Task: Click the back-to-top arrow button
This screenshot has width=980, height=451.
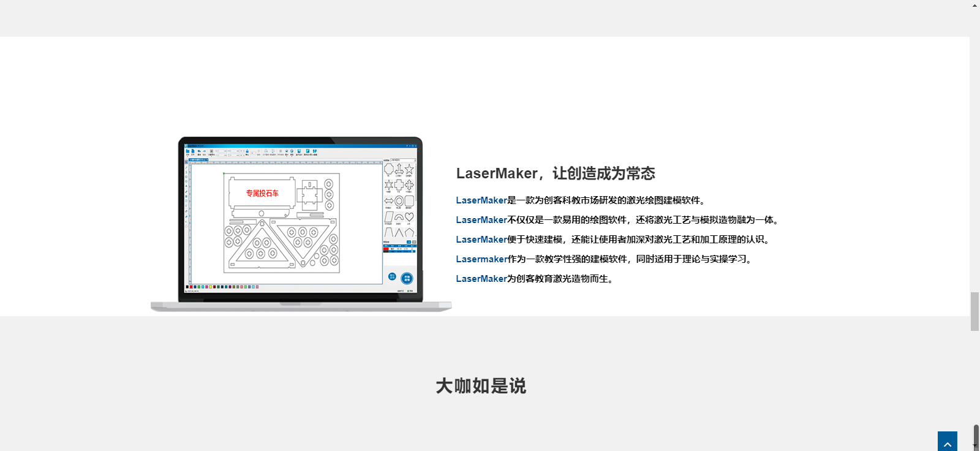Action: [948, 442]
